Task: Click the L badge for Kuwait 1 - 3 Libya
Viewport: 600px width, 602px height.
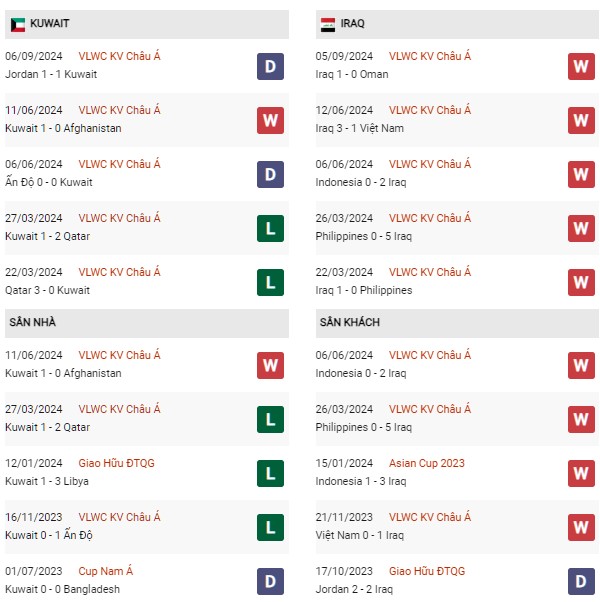Action: coord(270,474)
